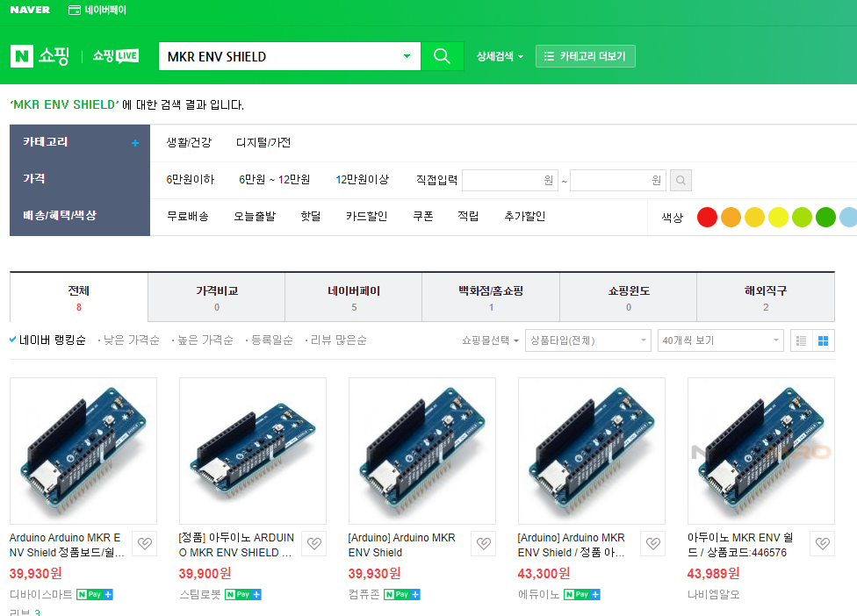
Task: Select 가격비교 tab
Action: click(x=216, y=297)
